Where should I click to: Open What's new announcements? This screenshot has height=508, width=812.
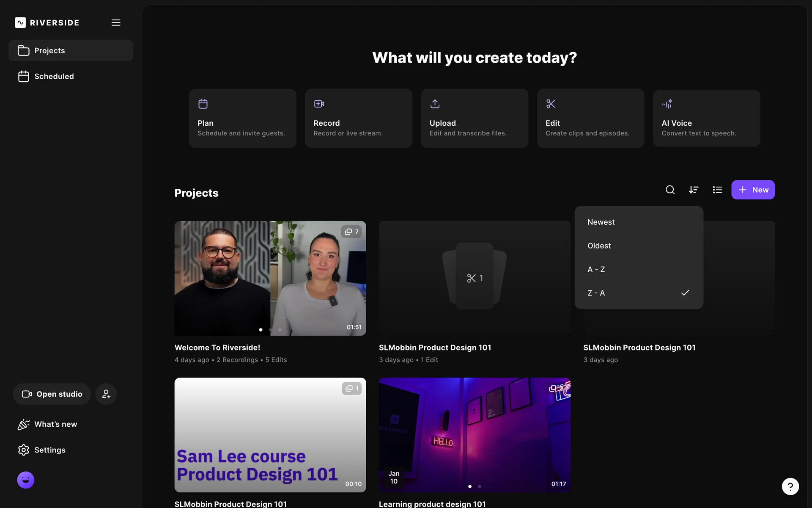click(x=47, y=424)
